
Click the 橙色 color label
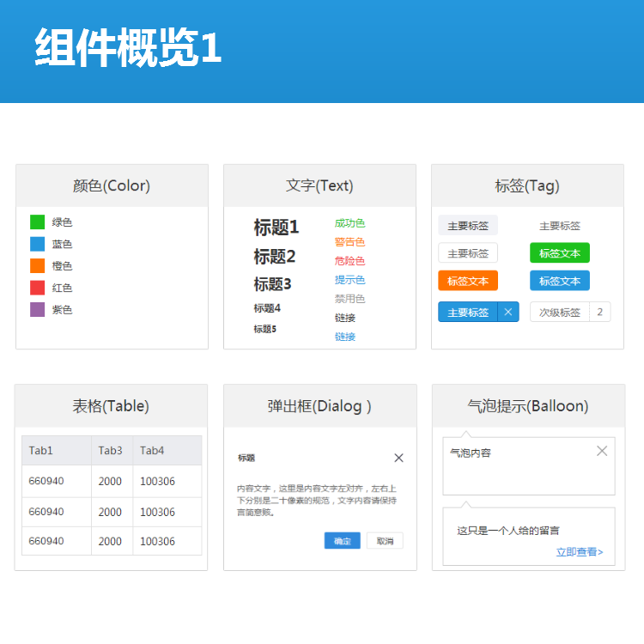pos(62,265)
